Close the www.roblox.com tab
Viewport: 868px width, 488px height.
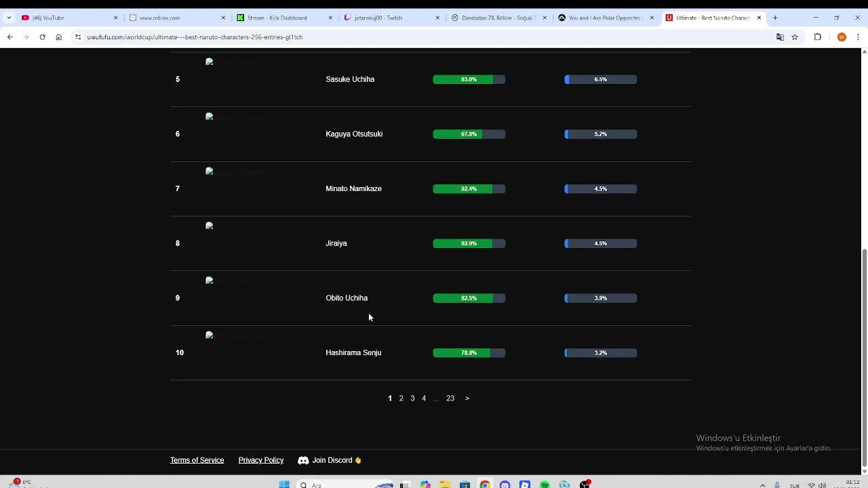(x=223, y=18)
